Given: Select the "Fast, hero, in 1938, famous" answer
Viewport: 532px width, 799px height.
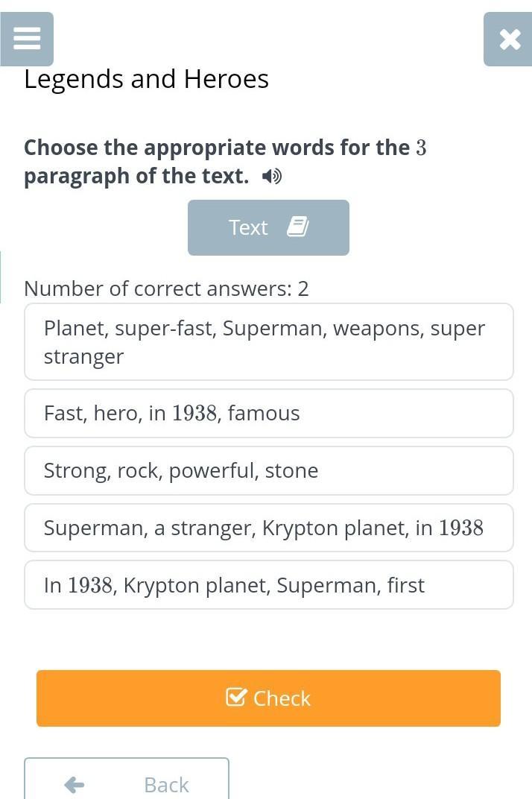Looking at the screenshot, I should pos(268,413).
